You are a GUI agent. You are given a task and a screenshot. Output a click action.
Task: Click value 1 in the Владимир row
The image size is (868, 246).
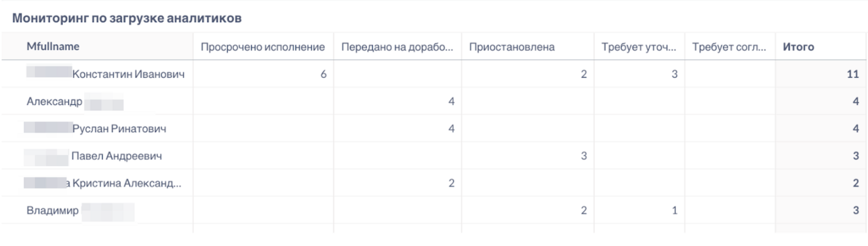tap(674, 210)
